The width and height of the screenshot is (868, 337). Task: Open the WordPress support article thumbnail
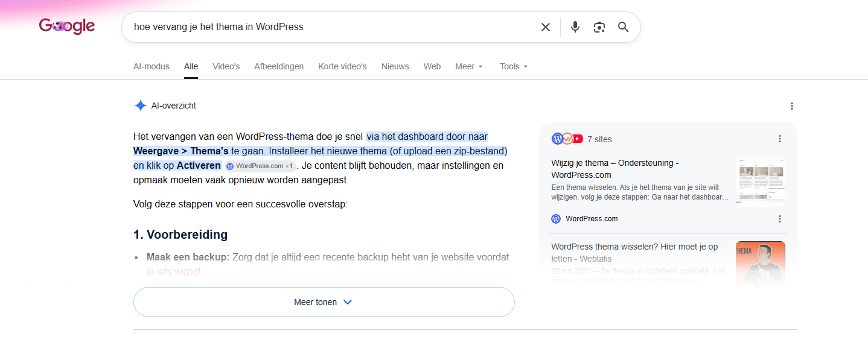tap(761, 181)
